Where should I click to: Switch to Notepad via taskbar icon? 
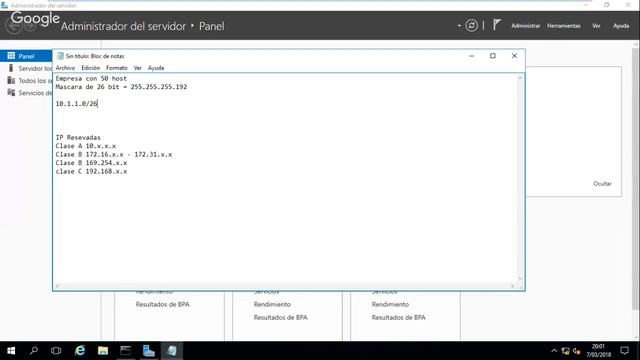(172, 351)
